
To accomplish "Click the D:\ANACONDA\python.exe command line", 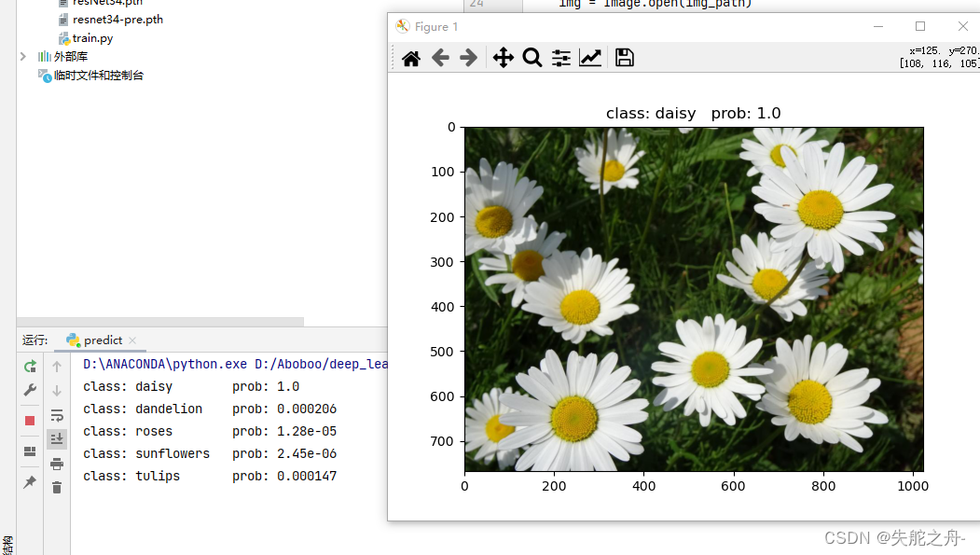I will coord(235,364).
